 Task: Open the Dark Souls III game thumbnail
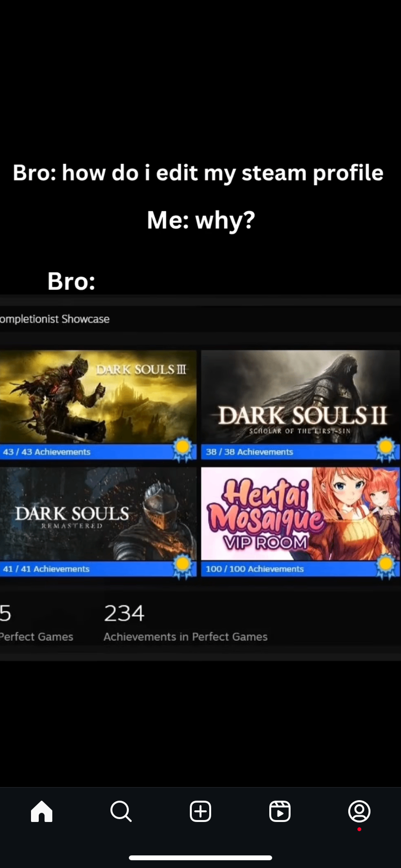click(98, 396)
